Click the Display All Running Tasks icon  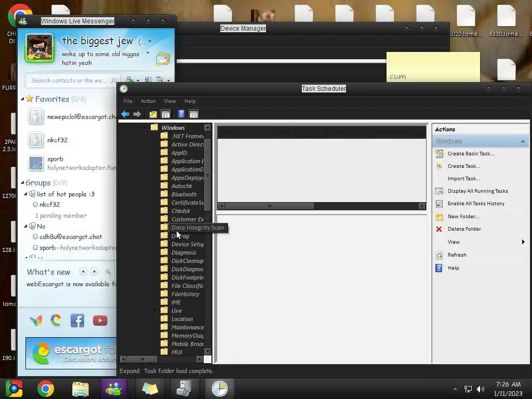coord(439,191)
